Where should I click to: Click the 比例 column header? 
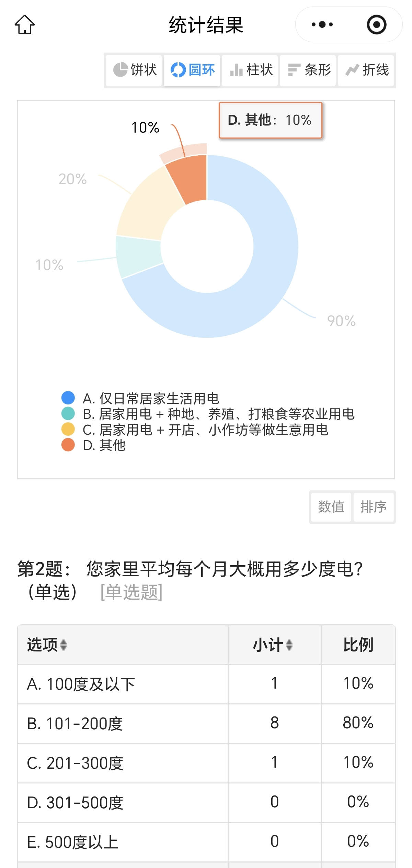tap(358, 645)
